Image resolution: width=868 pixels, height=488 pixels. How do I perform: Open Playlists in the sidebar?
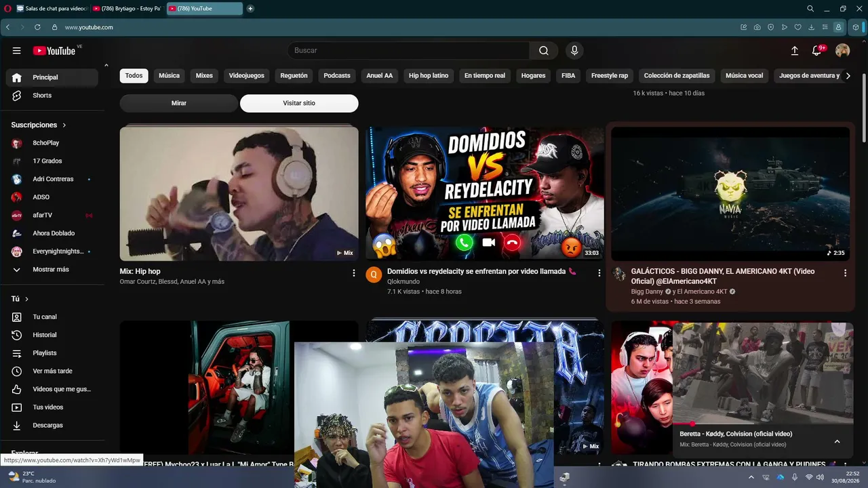[52, 353]
